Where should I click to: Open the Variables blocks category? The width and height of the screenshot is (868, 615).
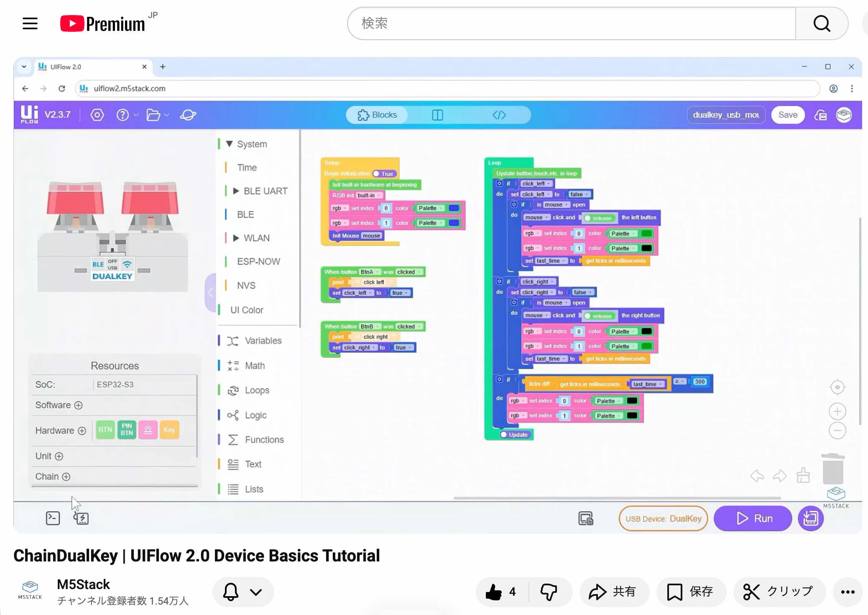point(263,341)
